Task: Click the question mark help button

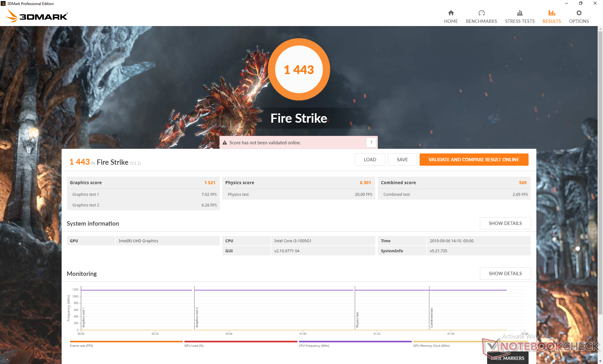Action: coord(371,142)
